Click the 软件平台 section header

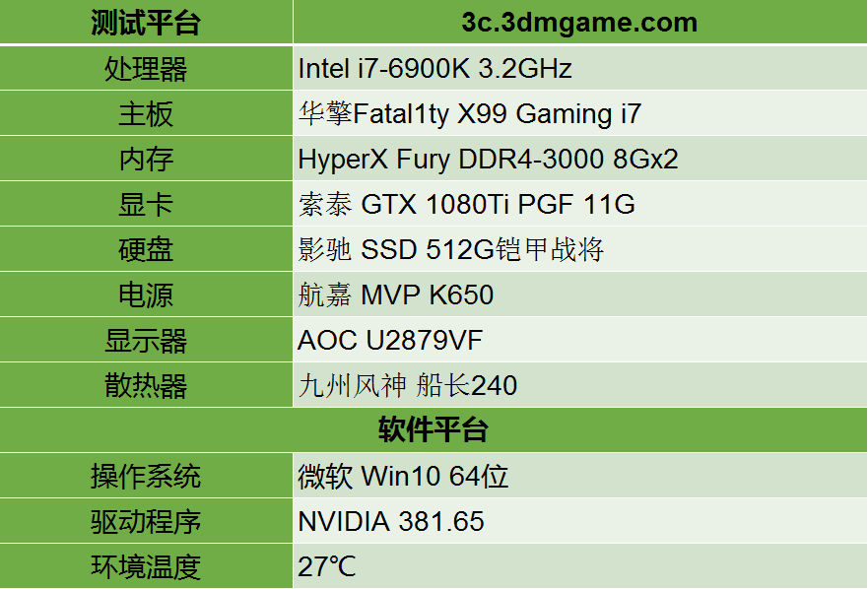(x=434, y=430)
